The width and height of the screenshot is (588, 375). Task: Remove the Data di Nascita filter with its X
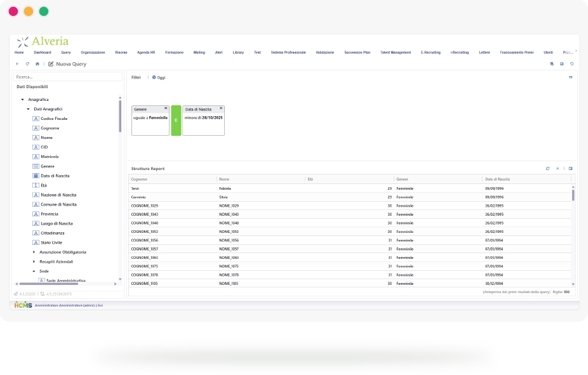click(x=221, y=109)
